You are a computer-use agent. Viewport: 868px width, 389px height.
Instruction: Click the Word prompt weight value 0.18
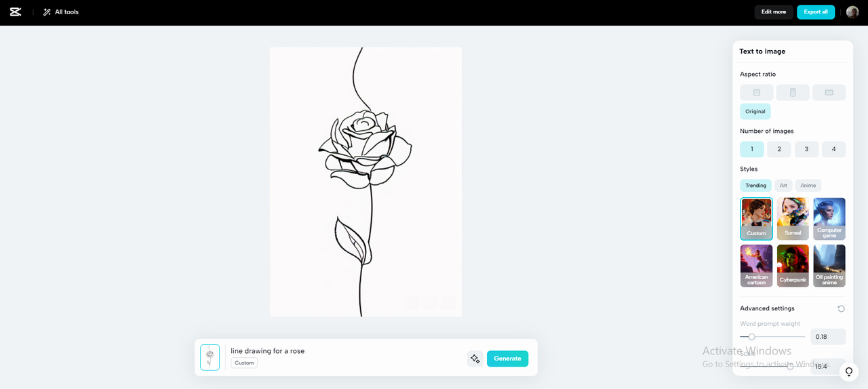[x=828, y=337]
